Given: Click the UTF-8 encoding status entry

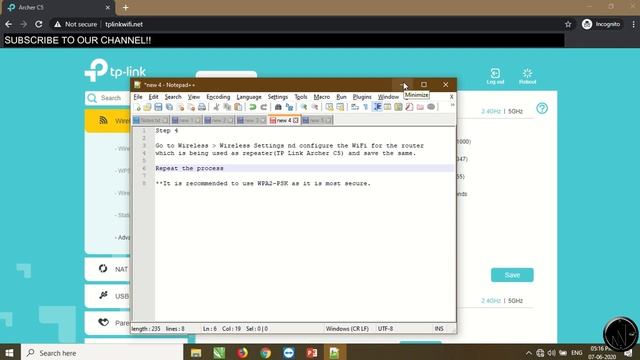Looking at the screenshot, I should click(x=385, y=329).
